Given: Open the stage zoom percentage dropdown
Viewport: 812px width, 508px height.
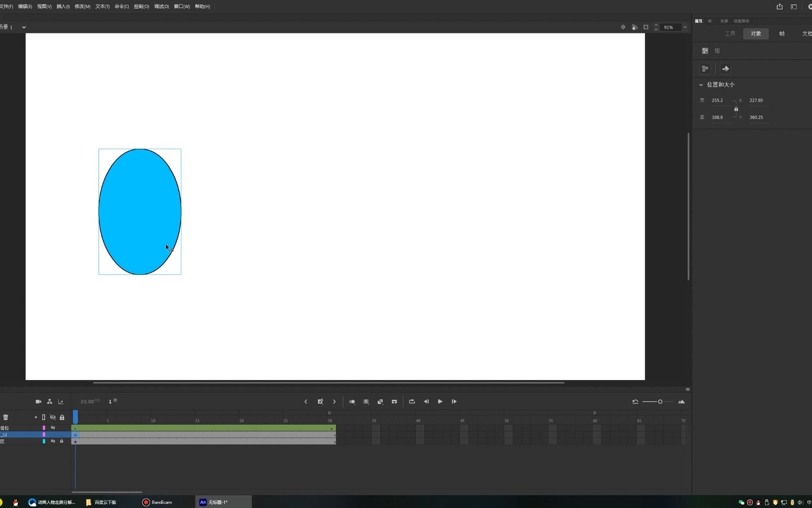Looking at the screenshot, I should click(685, 27).
